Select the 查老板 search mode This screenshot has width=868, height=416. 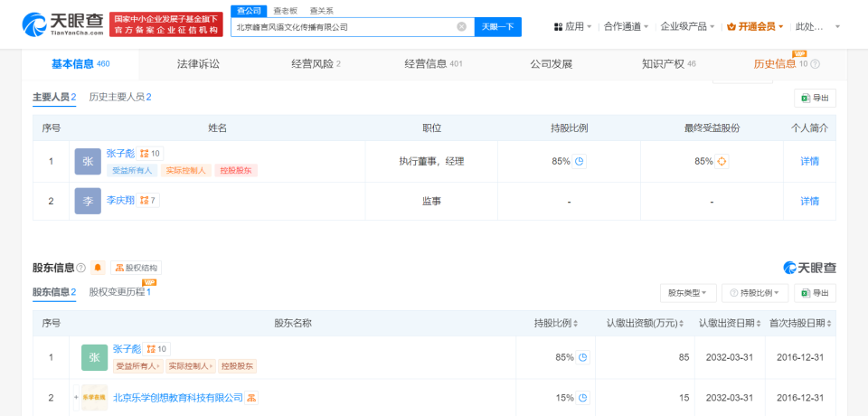click(284, 10)
